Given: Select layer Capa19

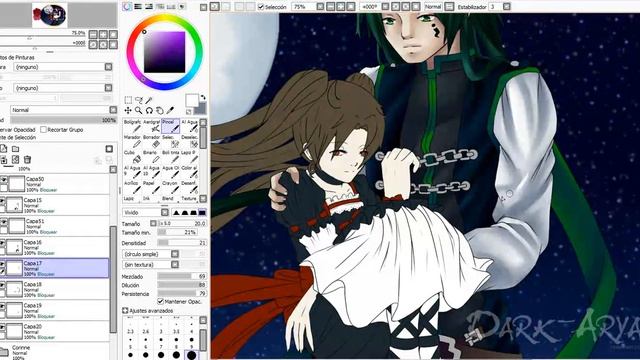Looking at the screenshot, I should pos(55,310).
